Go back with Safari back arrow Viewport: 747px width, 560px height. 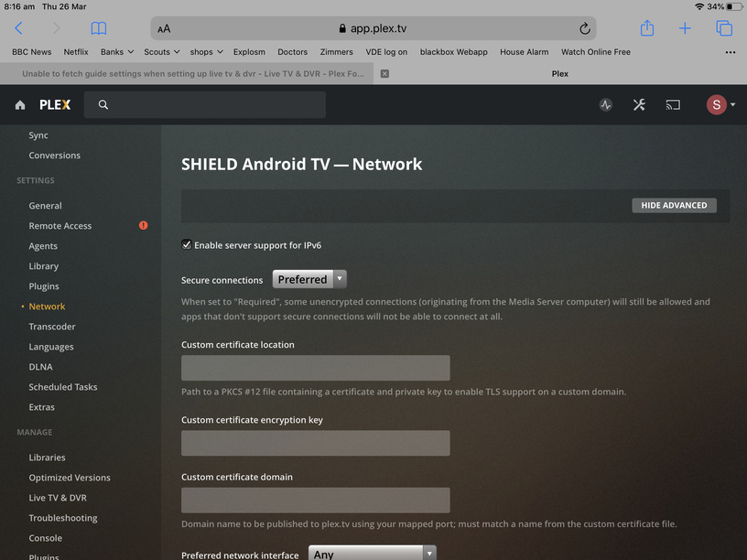tap(18, 28)
